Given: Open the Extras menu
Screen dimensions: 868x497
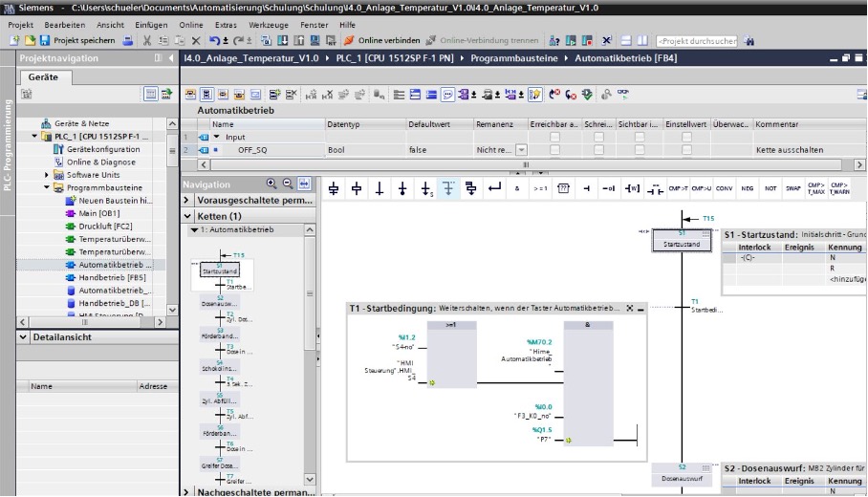Looking at the screenshot, I should click(227, 23).
